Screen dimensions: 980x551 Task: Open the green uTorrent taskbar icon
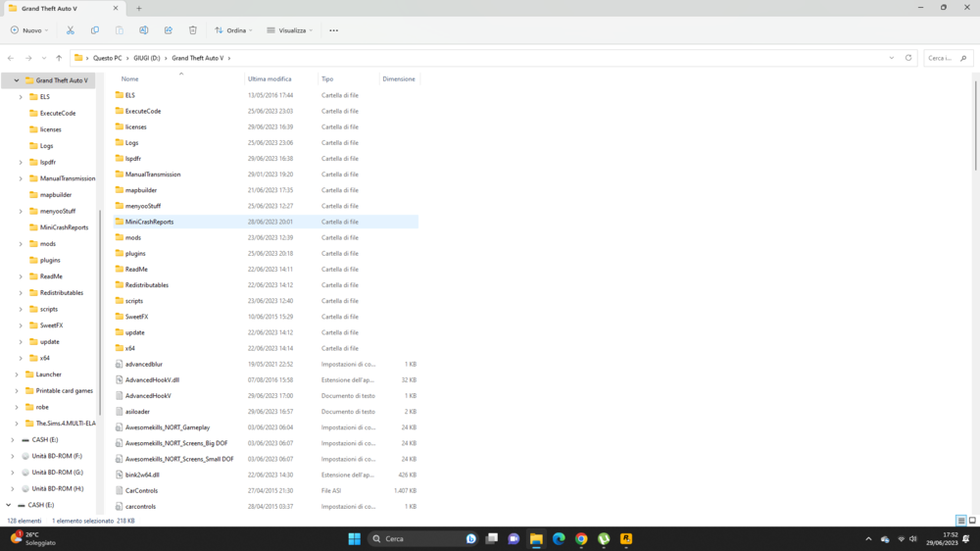pyautogui.click(x=603, y=538)
